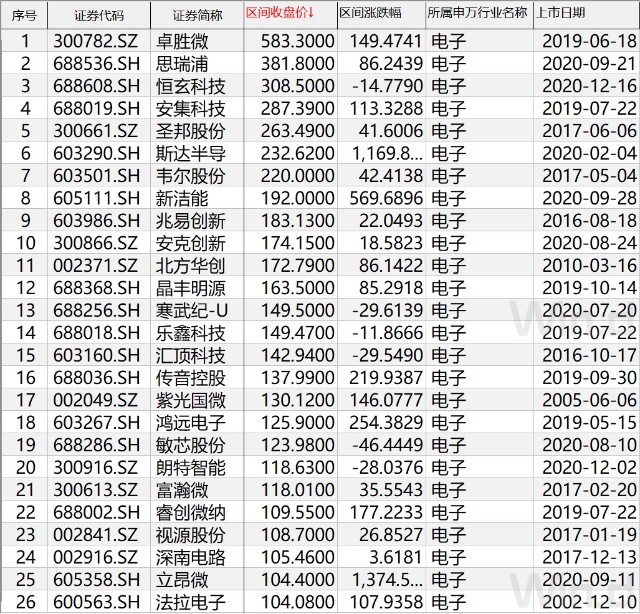The height and width of the screenshot is (614, 640).
Task: Click listing date 2005-06-06
Action: pos(589,400)
